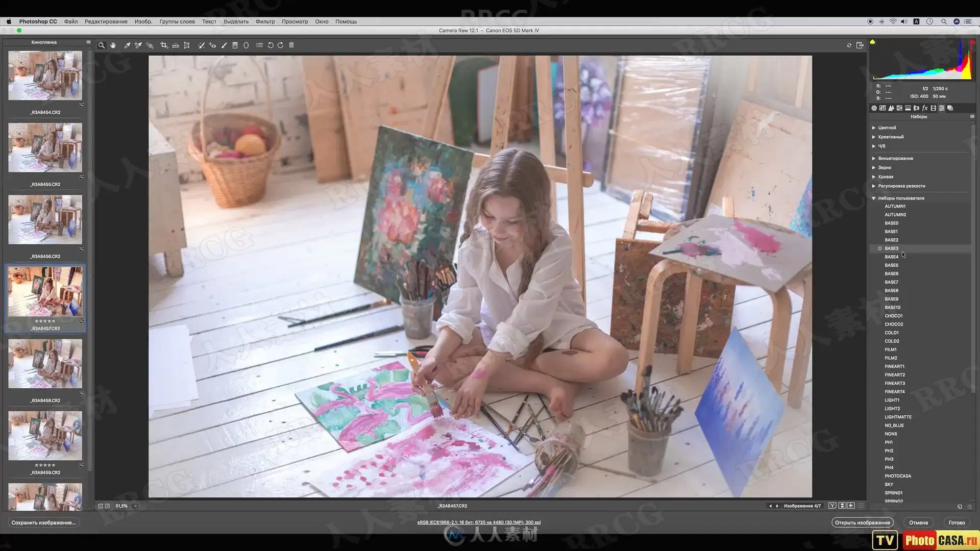Toggle shadow clipping warning triangle

point(872,42)
